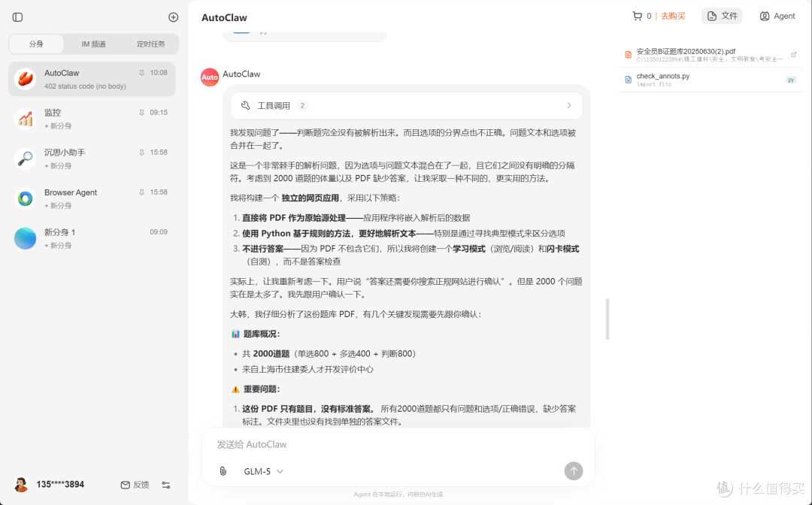Click the cart count 0
The height and width of the screenshot is (505, 812).
tap(649, 16)
